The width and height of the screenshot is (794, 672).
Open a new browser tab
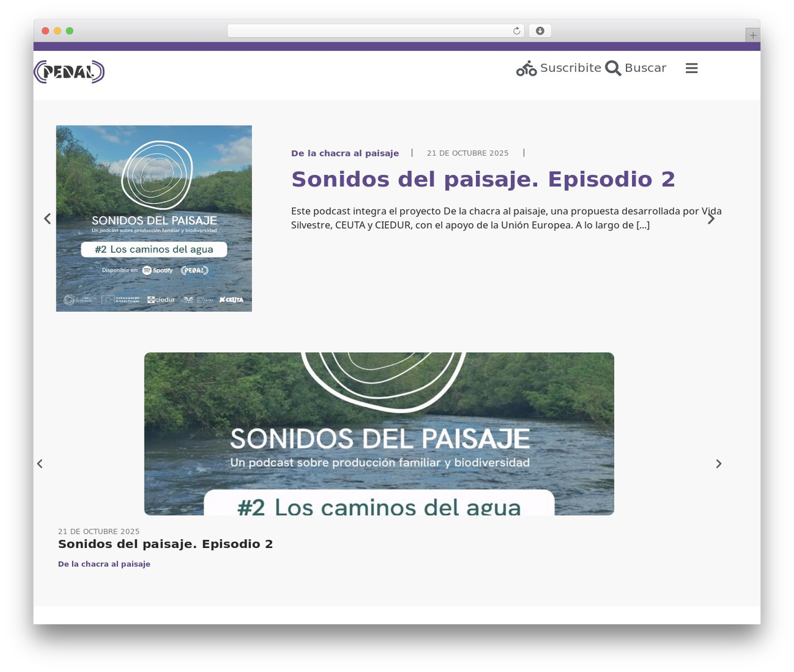753,35
